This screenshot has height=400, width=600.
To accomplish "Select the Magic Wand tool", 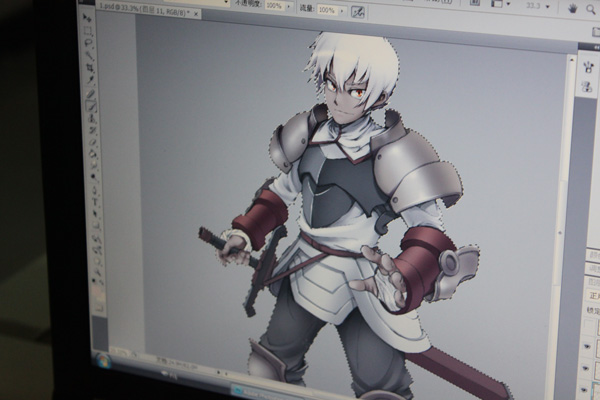I will [89, 56].
